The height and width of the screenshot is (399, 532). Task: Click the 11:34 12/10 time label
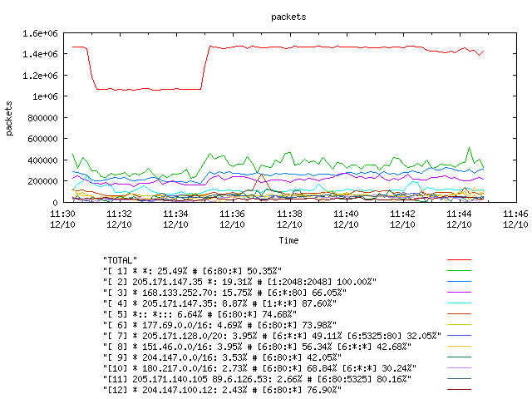[x=175, y=219]
